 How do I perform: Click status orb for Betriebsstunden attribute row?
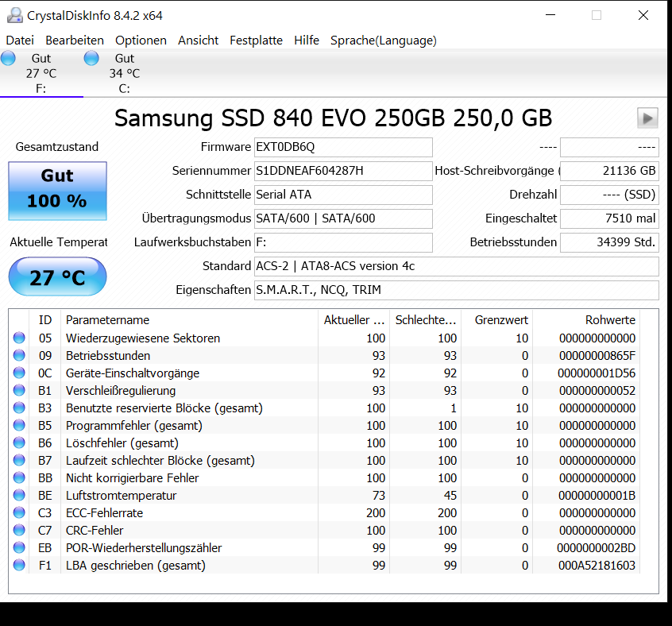point(19,355)
